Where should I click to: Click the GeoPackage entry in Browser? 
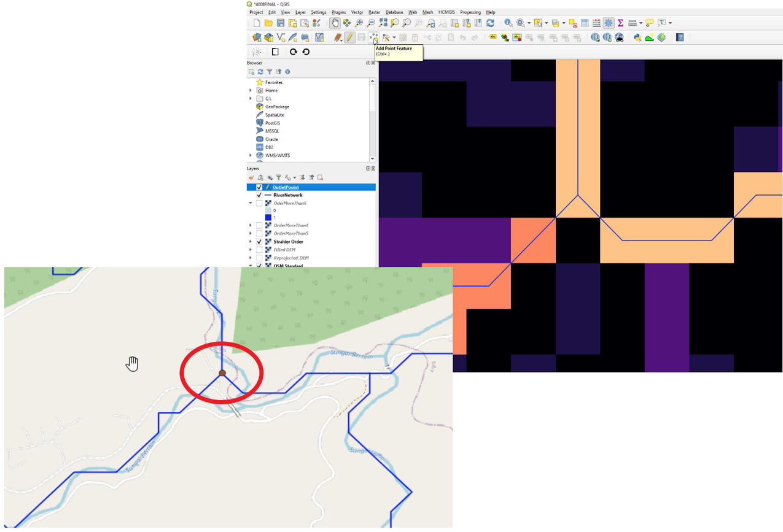click(276, 107)
